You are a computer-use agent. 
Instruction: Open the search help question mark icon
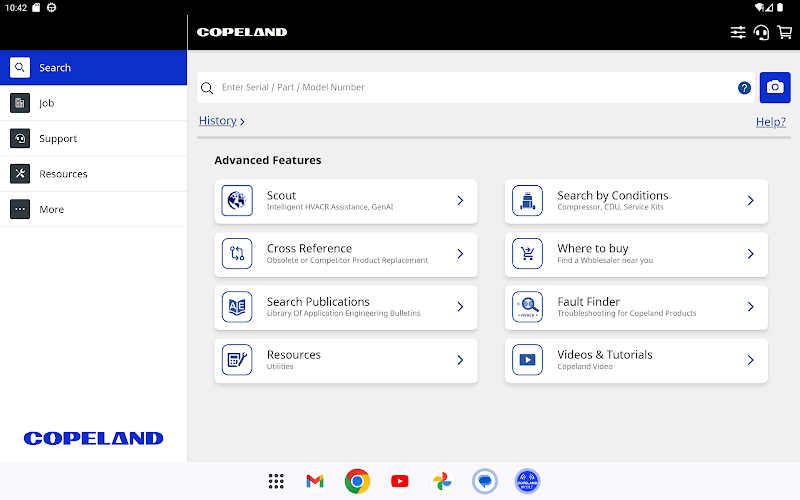[744, 88]
